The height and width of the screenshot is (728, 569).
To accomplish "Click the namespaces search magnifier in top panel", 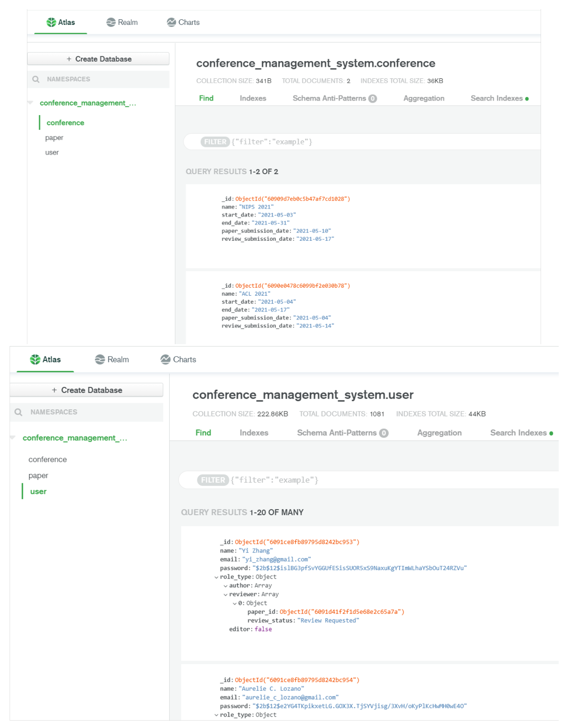I will [x=36, y=79].
